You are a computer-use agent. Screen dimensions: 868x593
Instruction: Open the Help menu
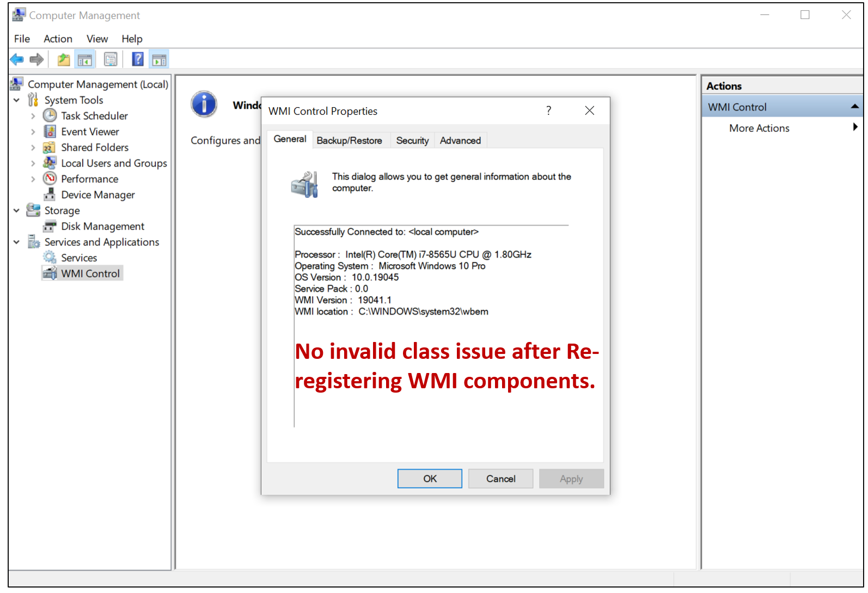tap(132, 39)
